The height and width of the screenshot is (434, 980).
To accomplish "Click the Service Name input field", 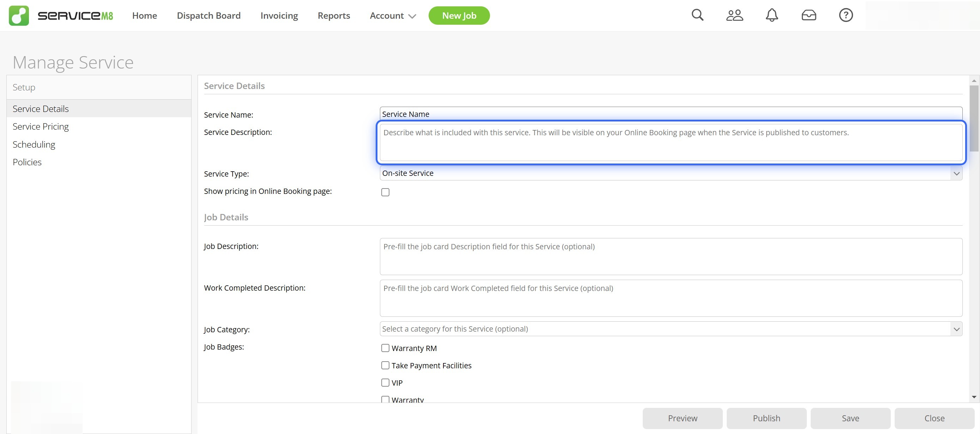I will tap(671, 114).
